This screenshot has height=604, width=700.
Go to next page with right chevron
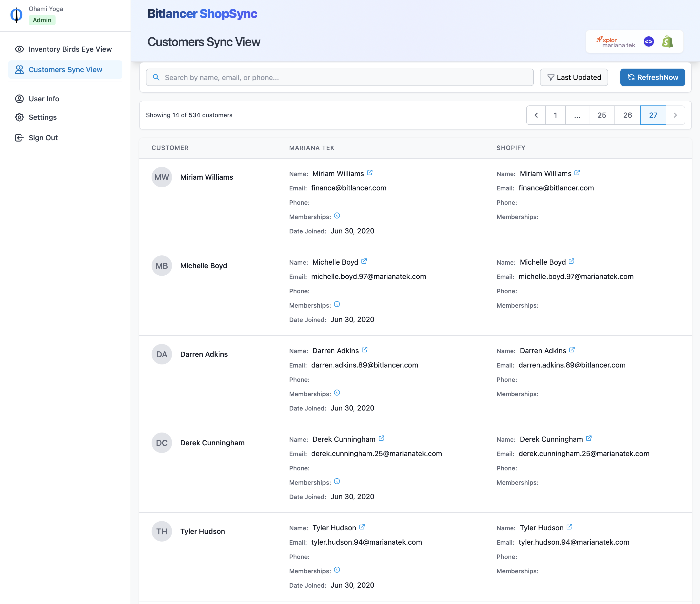[675, 115]
